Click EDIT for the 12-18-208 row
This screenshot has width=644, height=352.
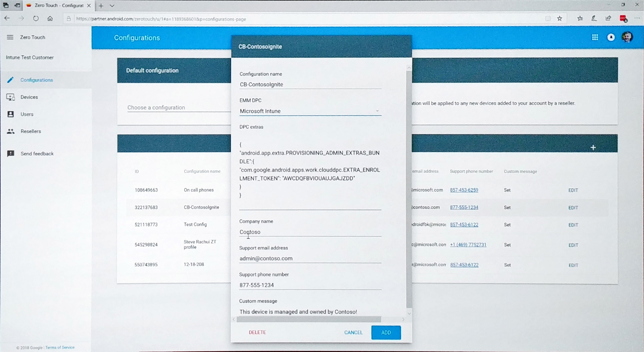click(x=573, y=265)
